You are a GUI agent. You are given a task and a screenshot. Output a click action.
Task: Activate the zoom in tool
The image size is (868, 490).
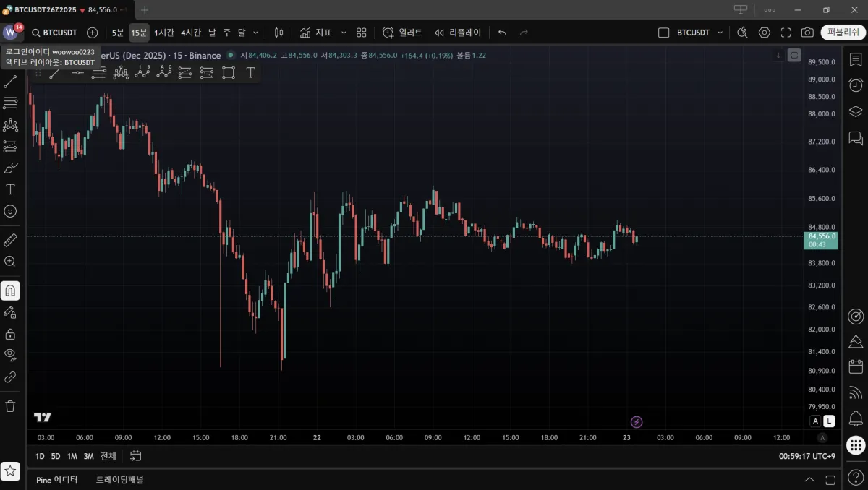[x=10, y=262]
